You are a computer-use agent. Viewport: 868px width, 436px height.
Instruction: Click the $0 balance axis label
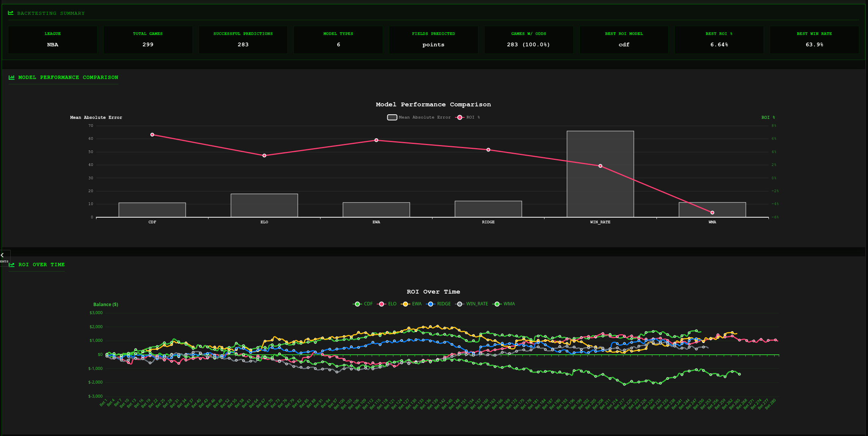coord(100,355)
